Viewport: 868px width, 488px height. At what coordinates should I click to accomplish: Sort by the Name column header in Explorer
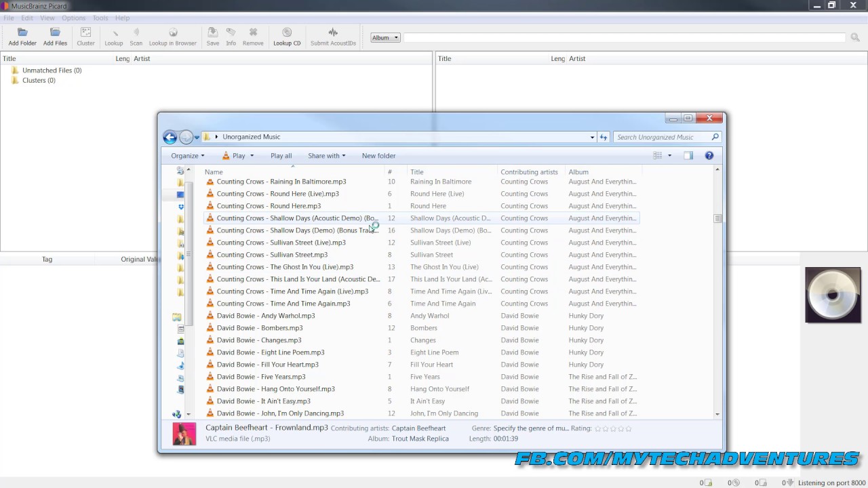tap(293, 172)
